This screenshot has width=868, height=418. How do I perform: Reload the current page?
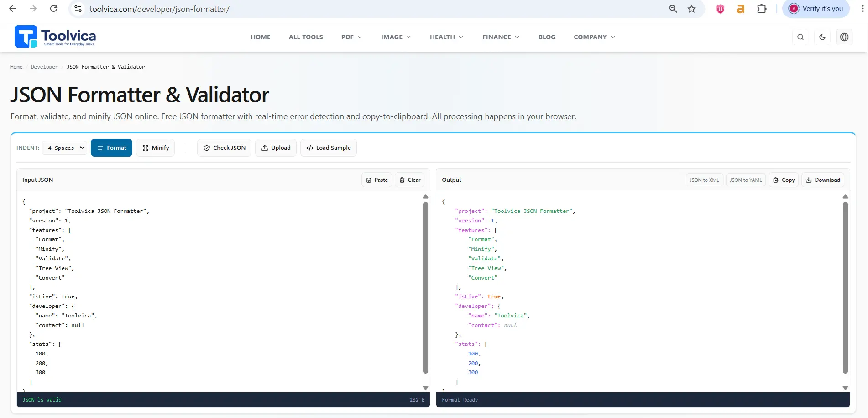pos(53,9)
